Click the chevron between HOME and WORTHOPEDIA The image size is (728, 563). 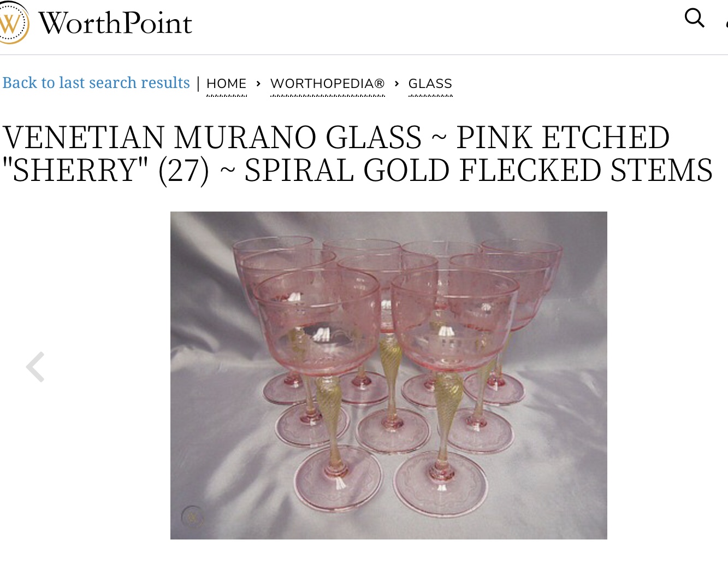point(258,84)
